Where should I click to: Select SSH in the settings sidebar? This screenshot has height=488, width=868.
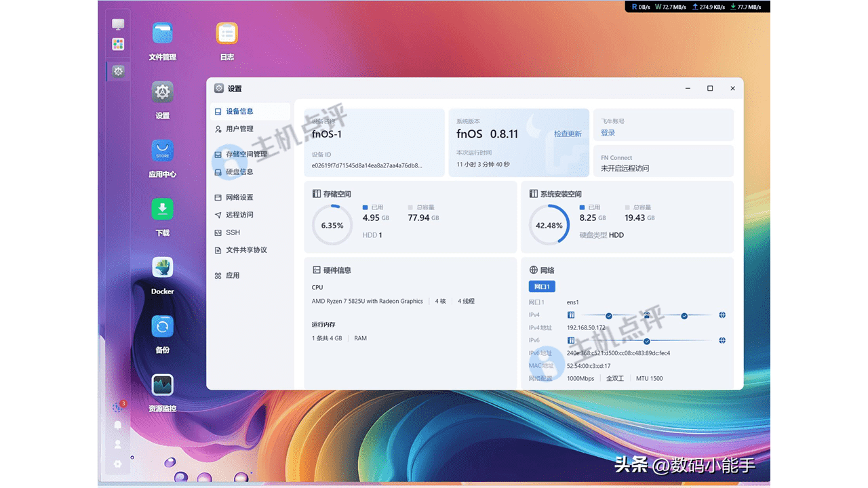[233, 232]
